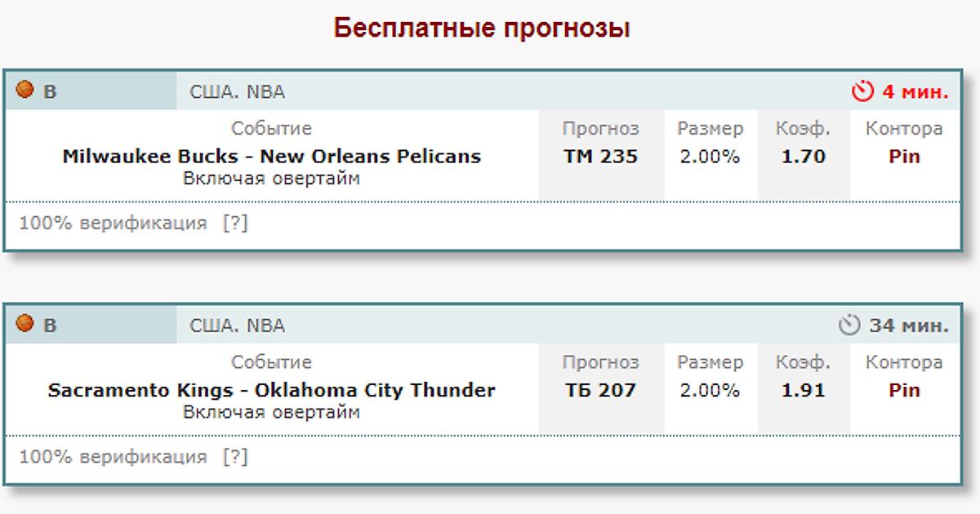Click the 4 мин. countdown timer text

[x=915, y=92]
